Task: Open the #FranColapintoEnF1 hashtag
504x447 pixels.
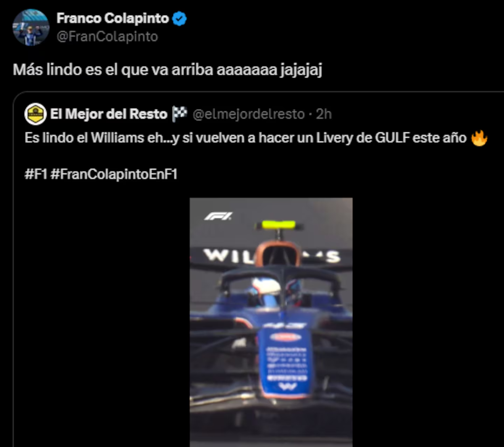Action: (x=114, y=174)
